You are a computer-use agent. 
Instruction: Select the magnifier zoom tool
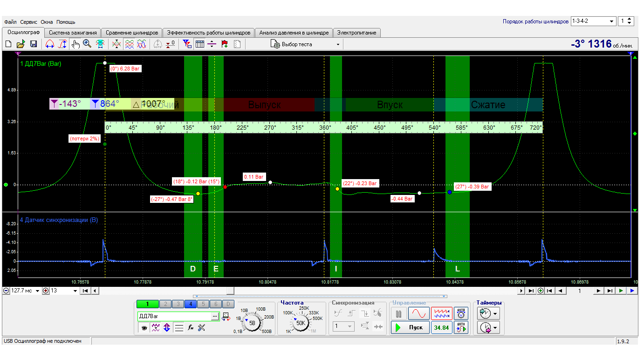point(87,44)
